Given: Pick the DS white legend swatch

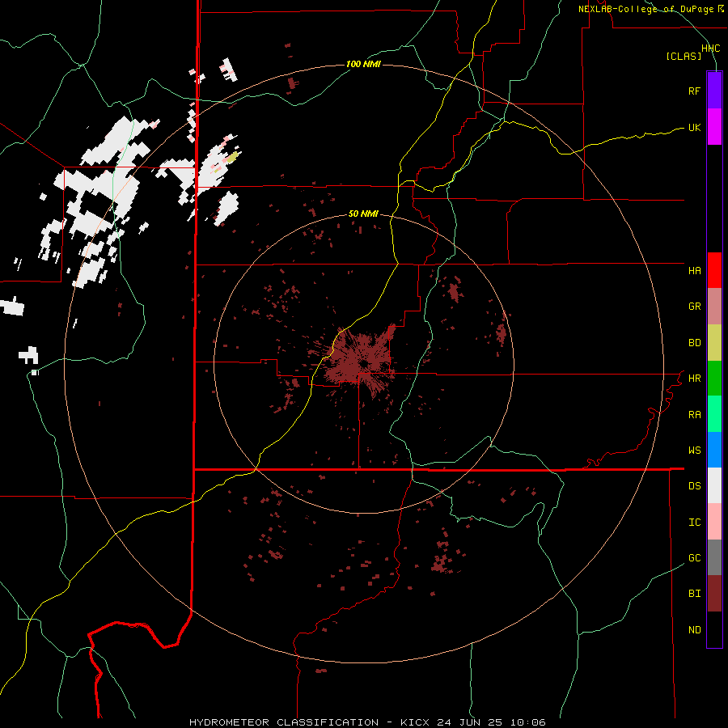Looking at the screenshot, I should (x=714, y=485).
